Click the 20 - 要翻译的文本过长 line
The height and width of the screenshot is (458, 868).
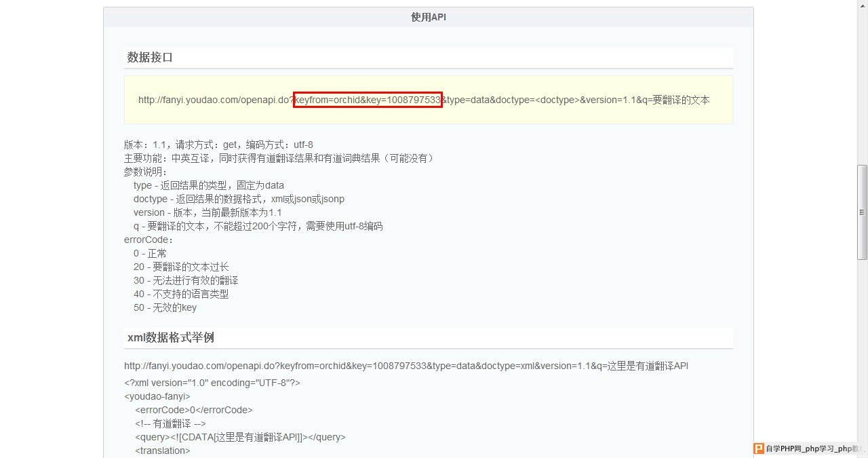(181, 267)
